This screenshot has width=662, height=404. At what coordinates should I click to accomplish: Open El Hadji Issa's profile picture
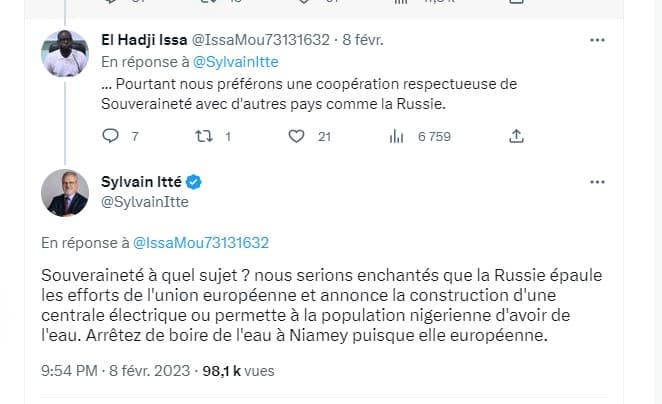point(65,53)
